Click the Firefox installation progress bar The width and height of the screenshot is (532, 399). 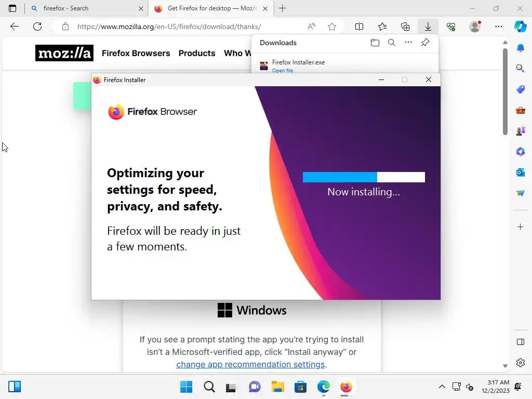pos(364,177)
